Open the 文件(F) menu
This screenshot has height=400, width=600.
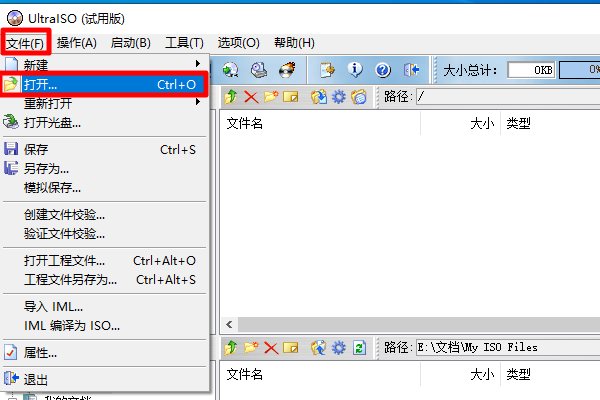[26, 43]
